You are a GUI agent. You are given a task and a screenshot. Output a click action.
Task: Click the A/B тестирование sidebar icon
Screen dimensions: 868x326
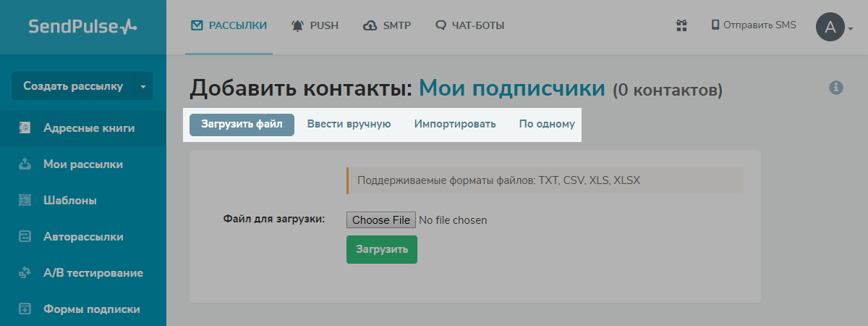25,273
